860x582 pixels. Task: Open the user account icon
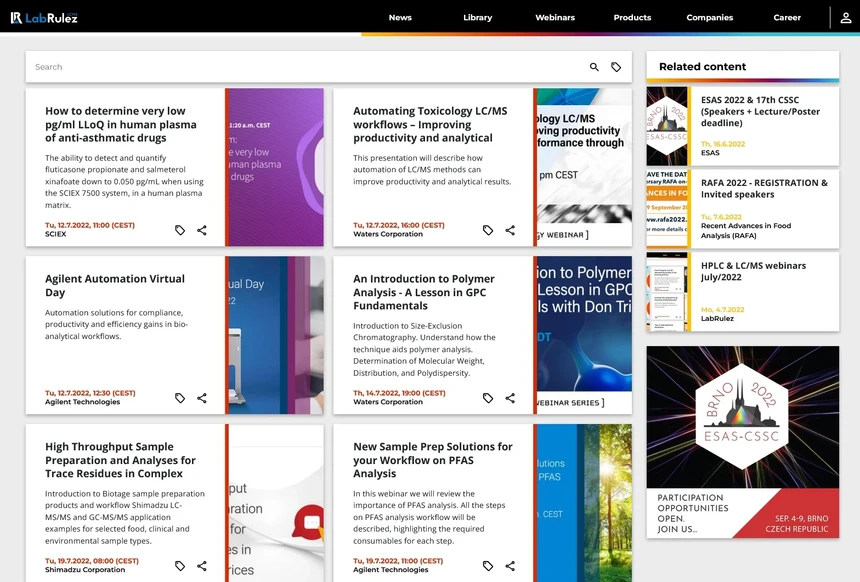(846, 18)
